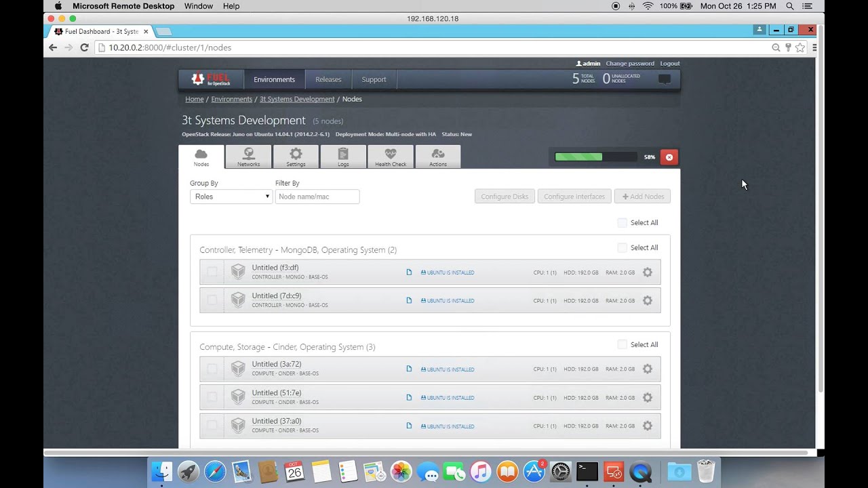The width and height of the screenshot is (868, 488).
Task: Open settings gear for node Untitled (f3:df)
Action: [648, 272]
